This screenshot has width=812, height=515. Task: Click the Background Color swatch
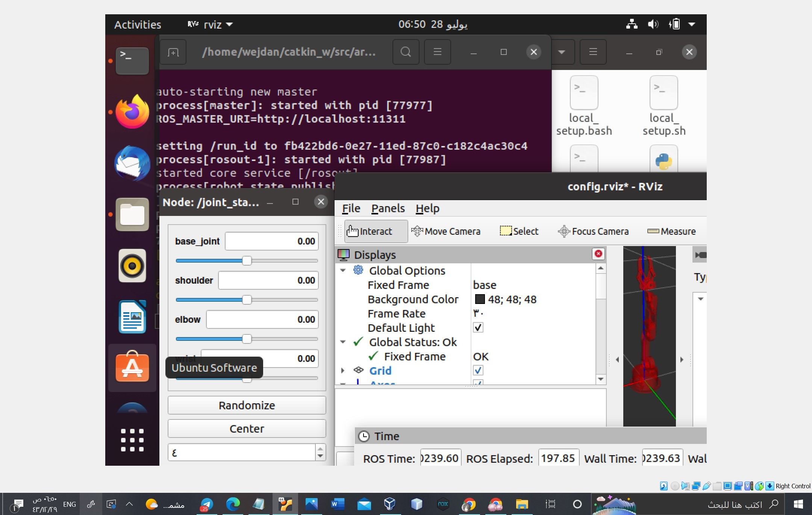click(480, 299)
